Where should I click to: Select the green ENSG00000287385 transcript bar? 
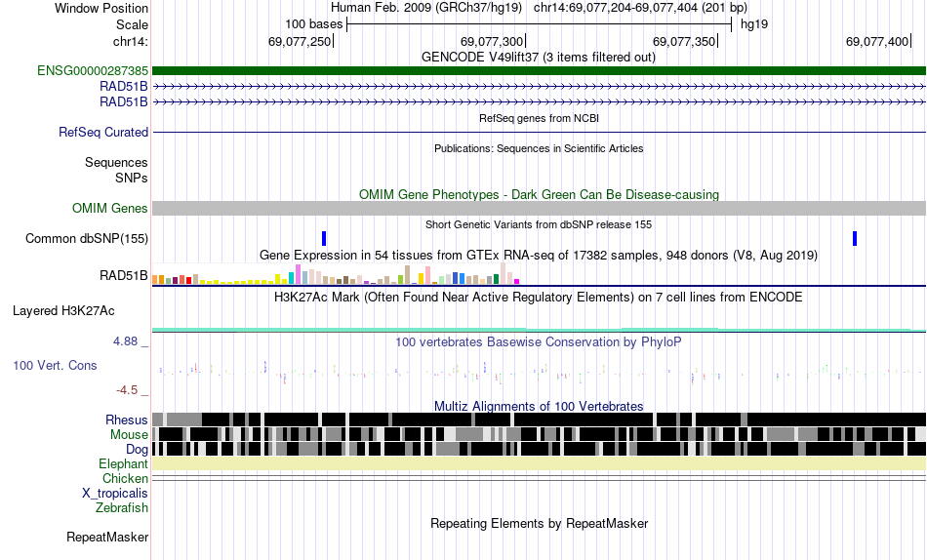[540, 71]
